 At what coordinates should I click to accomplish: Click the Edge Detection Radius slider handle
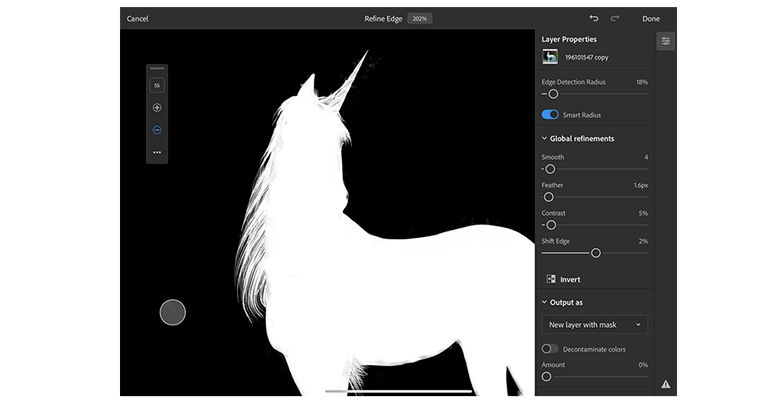[x=553, y=93]
